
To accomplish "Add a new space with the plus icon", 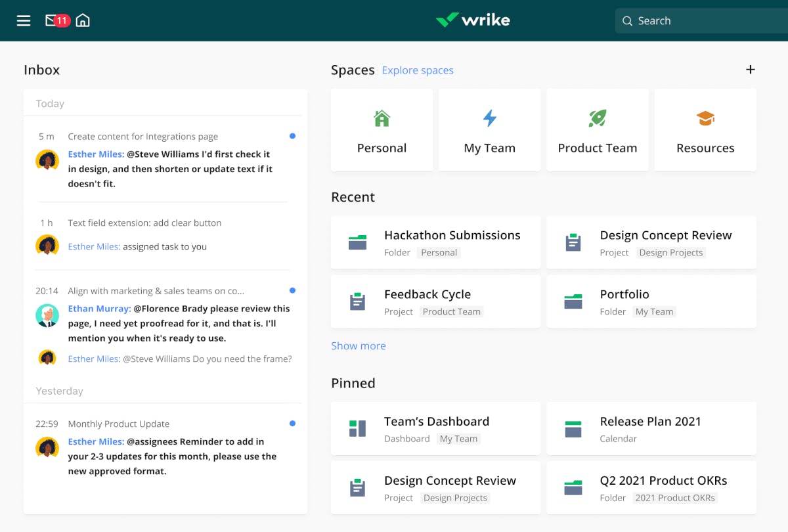I will (x=751, y=70).
